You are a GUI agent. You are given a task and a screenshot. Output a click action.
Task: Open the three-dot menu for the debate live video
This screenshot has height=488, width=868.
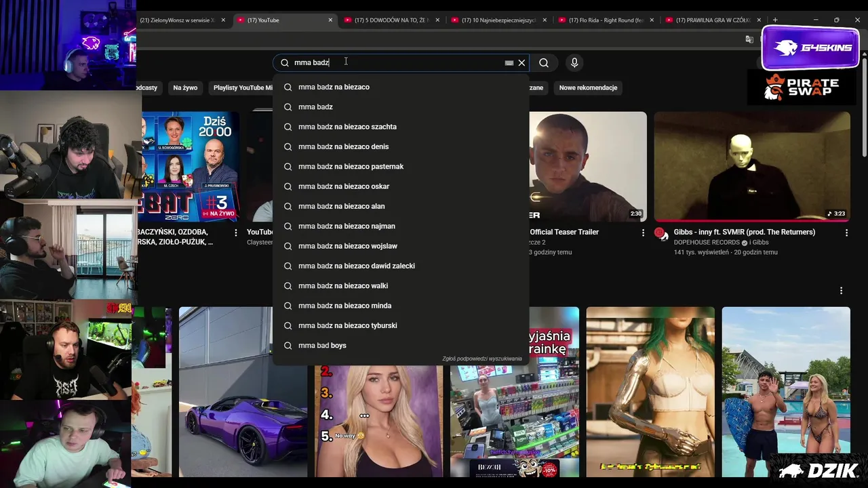pyautogui.click(x=236, y=232)
